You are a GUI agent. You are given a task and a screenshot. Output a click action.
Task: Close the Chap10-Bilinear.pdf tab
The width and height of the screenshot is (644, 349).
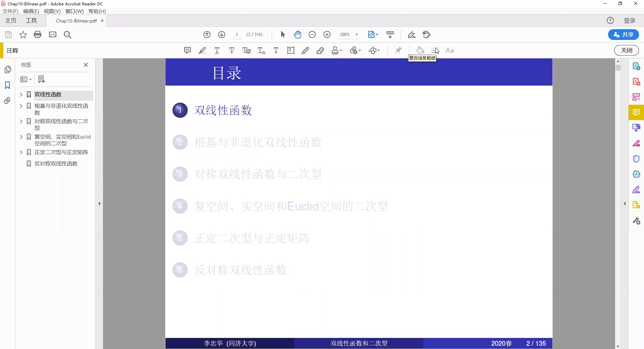coord(102,21)
